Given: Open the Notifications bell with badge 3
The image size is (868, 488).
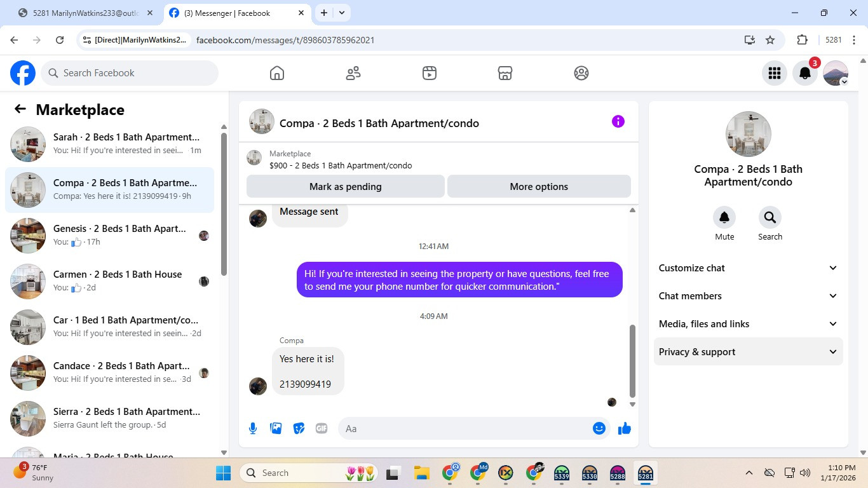Looking at the screenshot, I should [805, 73].
